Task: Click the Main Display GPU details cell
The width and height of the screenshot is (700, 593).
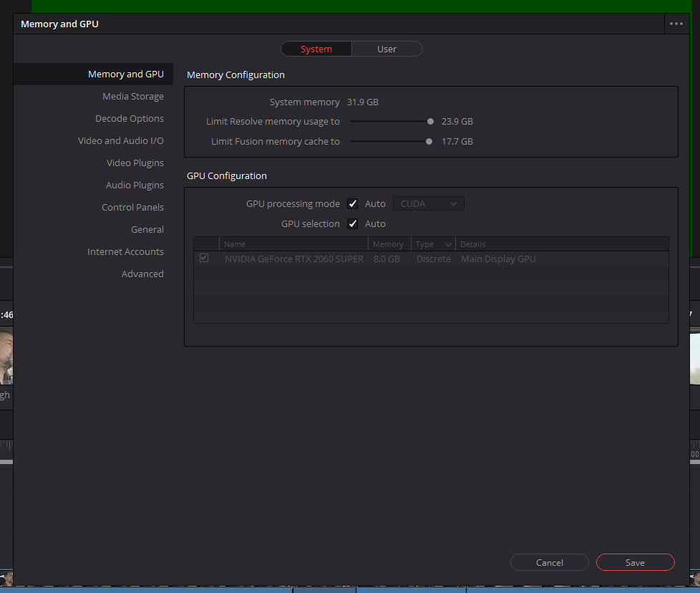Action: click(498, 259)
